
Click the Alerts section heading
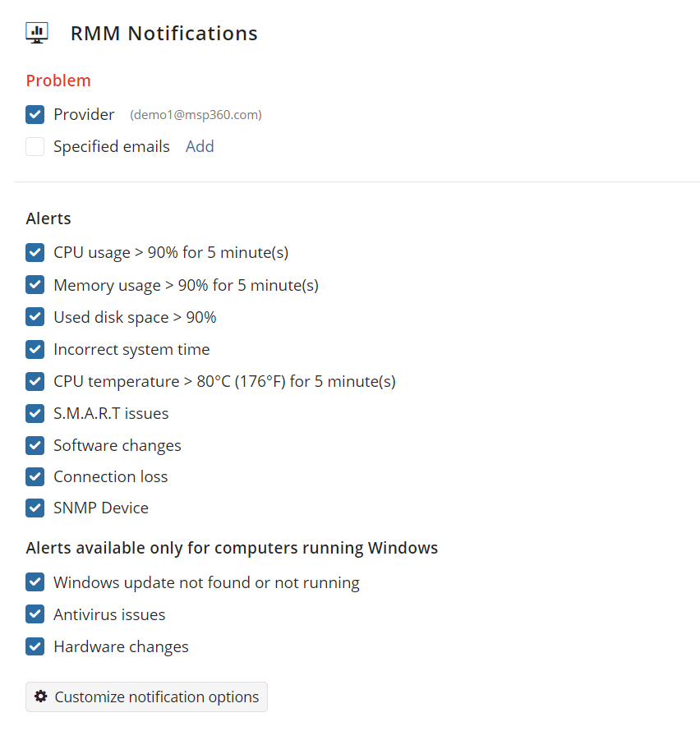[x=48, y=218]
